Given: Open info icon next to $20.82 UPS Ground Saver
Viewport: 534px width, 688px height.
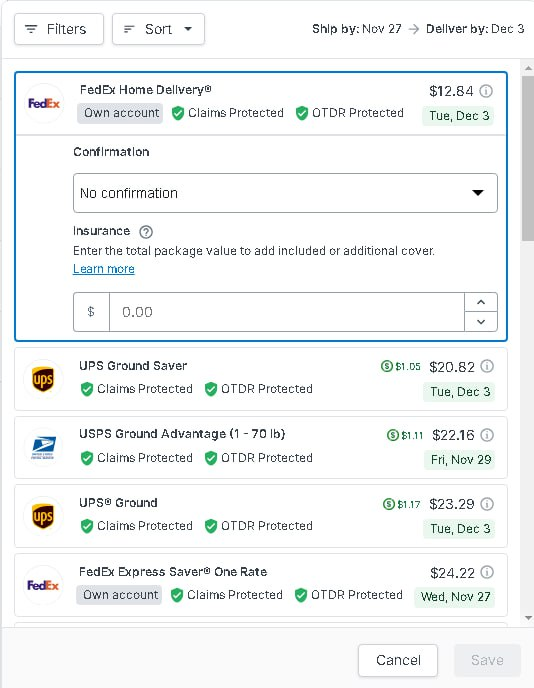Looking at the screenshot, I should click(x=487, y=366).
